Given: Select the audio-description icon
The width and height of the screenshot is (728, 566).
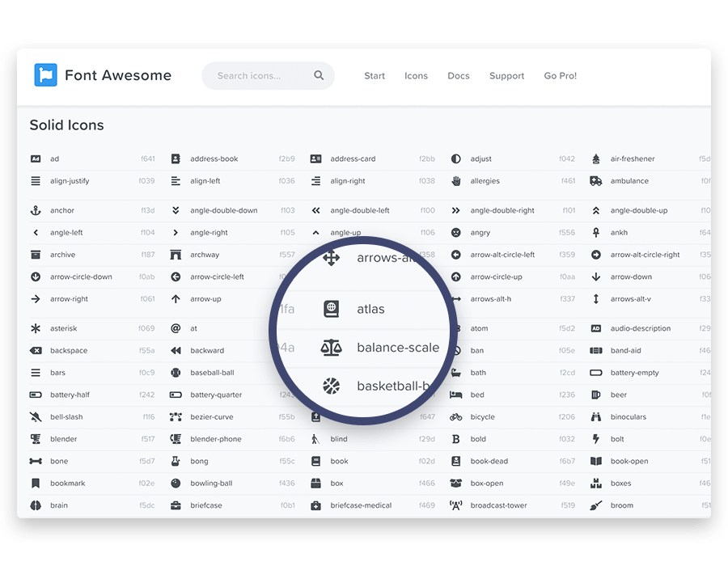Looking at the screenshot, I should point(596,328).
